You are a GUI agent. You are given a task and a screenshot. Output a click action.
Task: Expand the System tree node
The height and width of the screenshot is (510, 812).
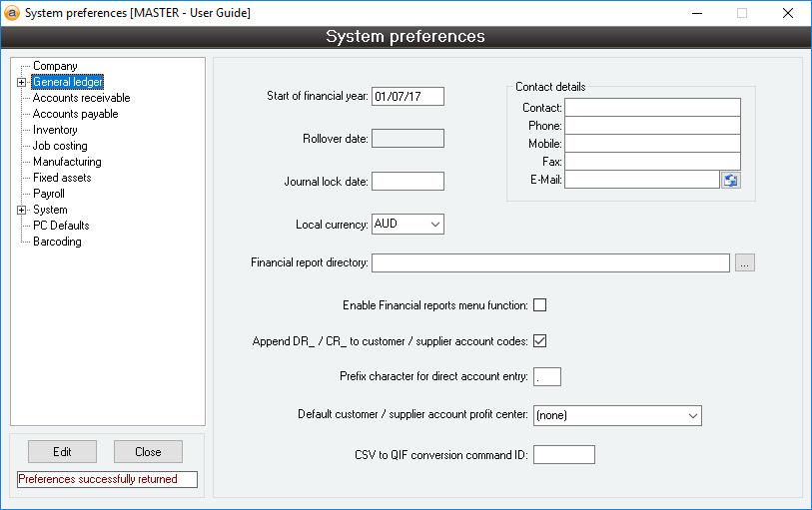21,211
